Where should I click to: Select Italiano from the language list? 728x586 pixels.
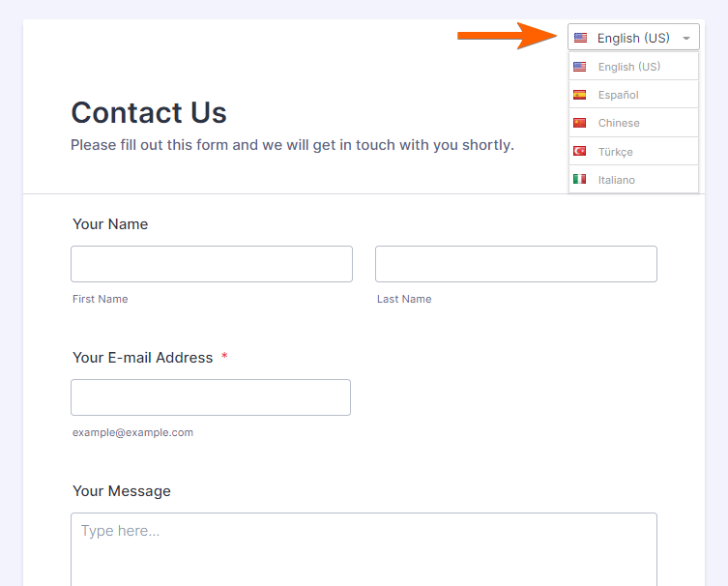coord(617,180)
